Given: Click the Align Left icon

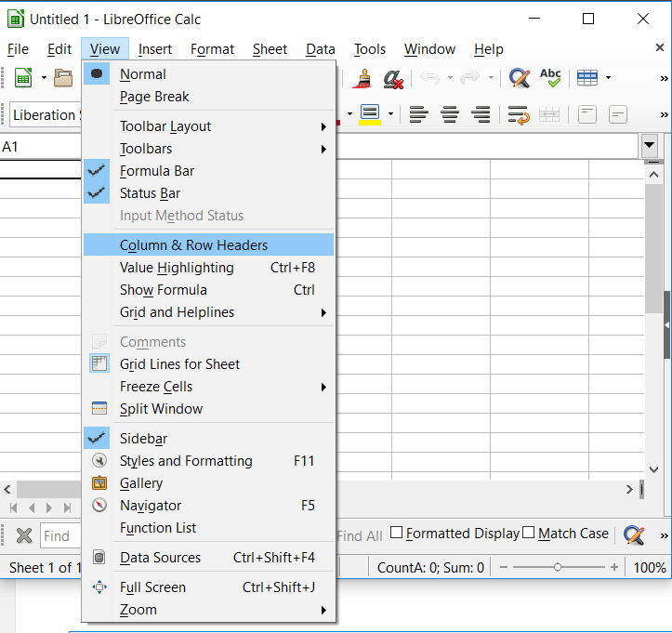Looking at the screenshot, I should (418, 114).
